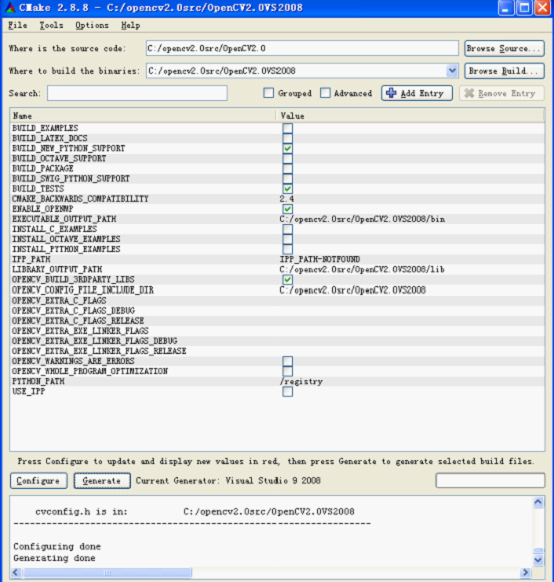This screenshot has height=582, width=554.
Task: Uncheck OPENCV_BUILD_3RDPARTY_LIBS checkbox
Action: click(288, 279)
